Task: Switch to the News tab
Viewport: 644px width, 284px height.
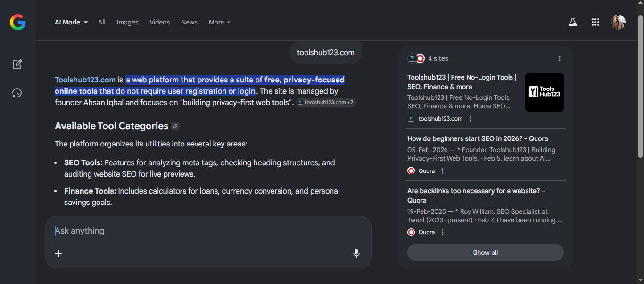Action: (x=190, y=22)
